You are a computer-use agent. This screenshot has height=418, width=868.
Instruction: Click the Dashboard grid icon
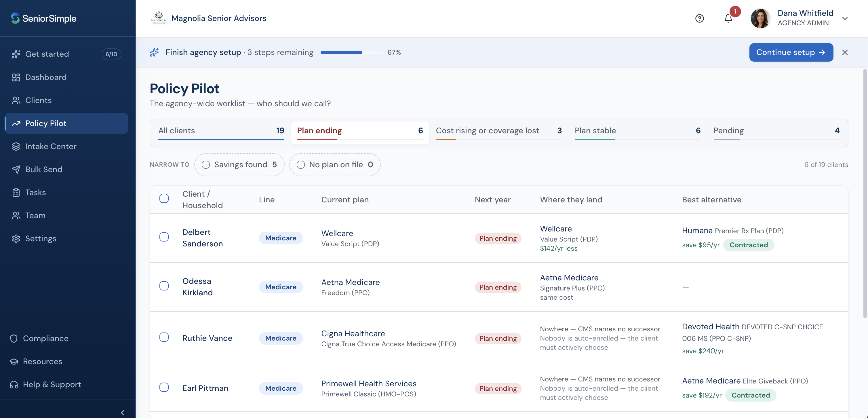pos(16,77)
